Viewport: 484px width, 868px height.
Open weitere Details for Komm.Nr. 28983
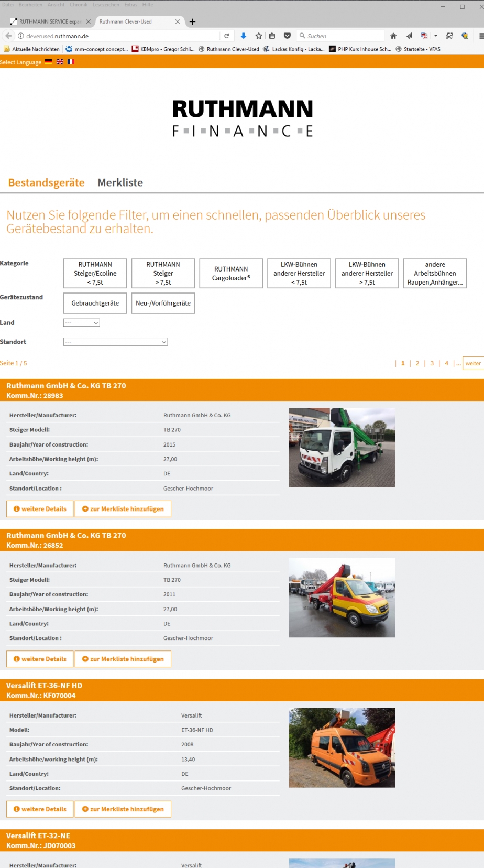40,509
